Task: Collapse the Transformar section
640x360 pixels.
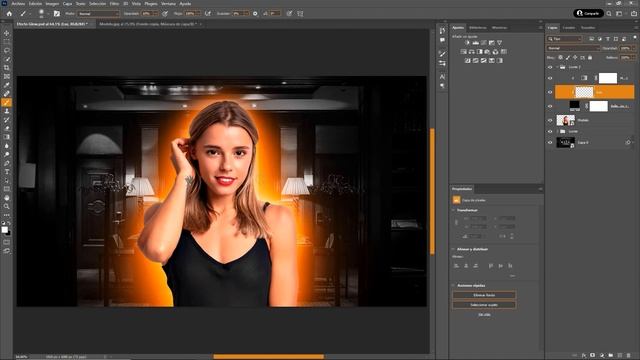Action: click(453, 210)
